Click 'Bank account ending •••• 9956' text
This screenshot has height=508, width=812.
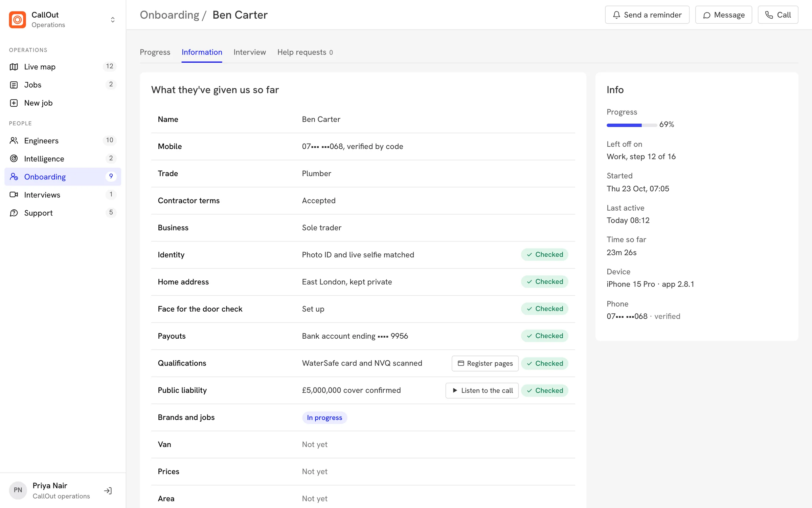(x=355, y=336)
